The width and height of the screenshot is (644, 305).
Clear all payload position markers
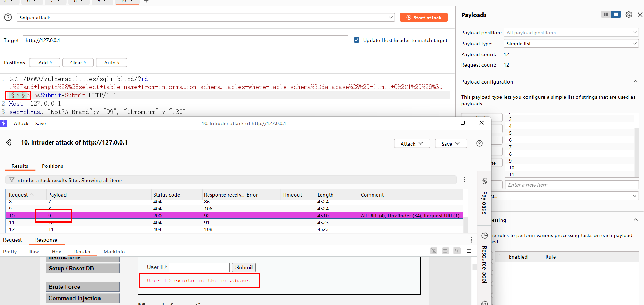tap(78, 62)
